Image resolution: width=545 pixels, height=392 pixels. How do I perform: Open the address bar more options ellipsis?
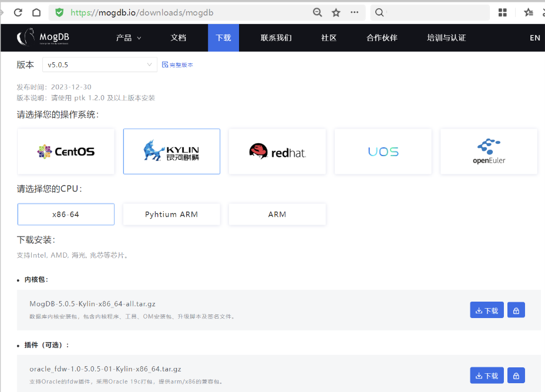tap(354, 12)
